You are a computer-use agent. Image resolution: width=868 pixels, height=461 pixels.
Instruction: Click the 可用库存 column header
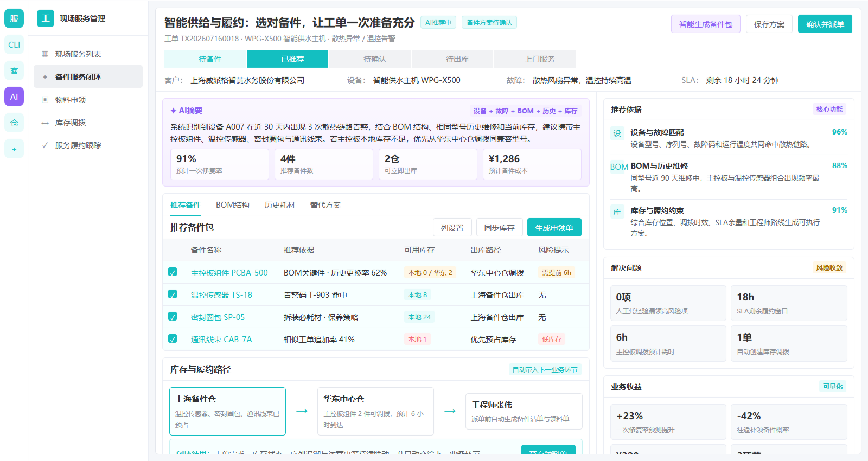(x=419, y=250)
